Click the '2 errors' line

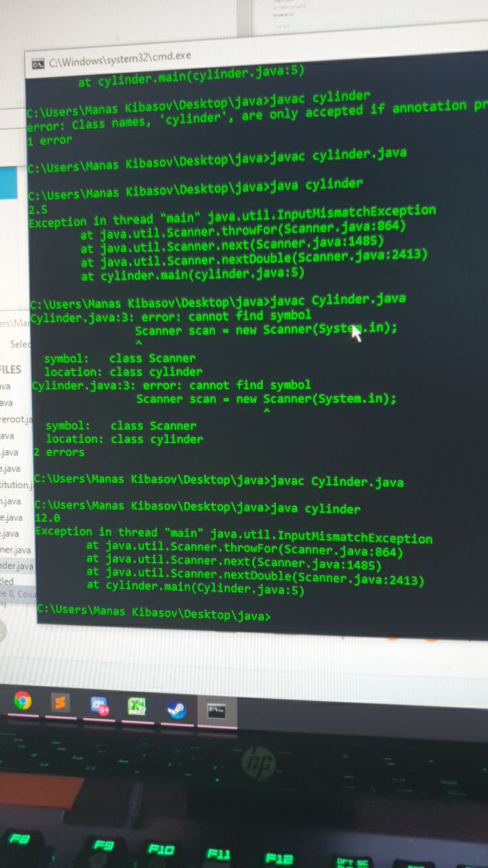click(60, 452)
